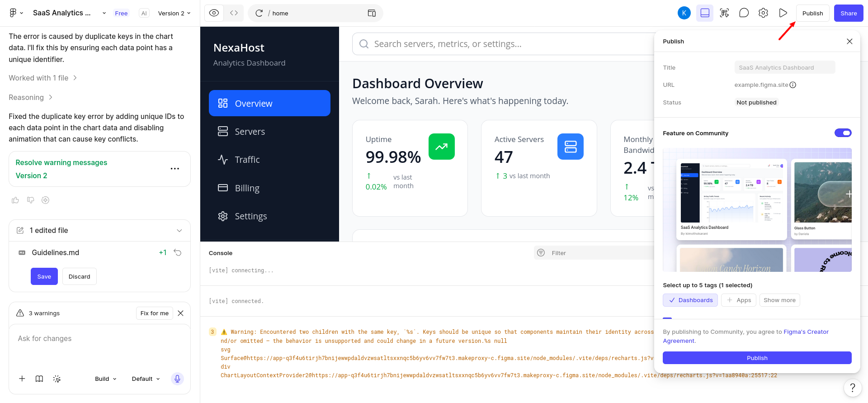Start voice input microphone
This screenshot has height=403, width=868.
[177, 379]
